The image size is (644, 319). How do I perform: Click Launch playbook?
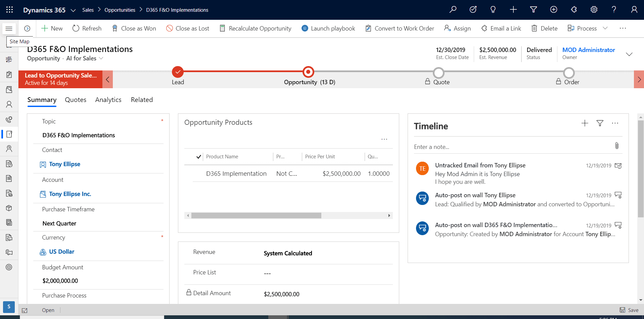coord(328,29)
